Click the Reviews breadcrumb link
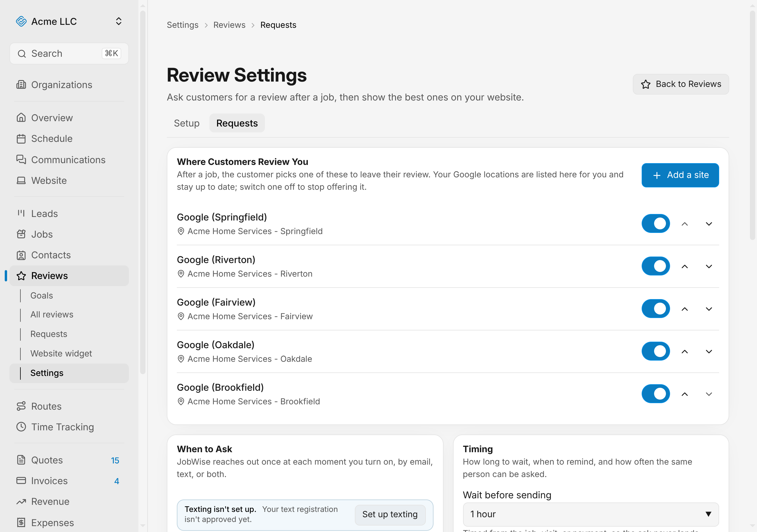The height and width of the screenshot is (532, 757). pyautogui.click(x=229, y=25)
